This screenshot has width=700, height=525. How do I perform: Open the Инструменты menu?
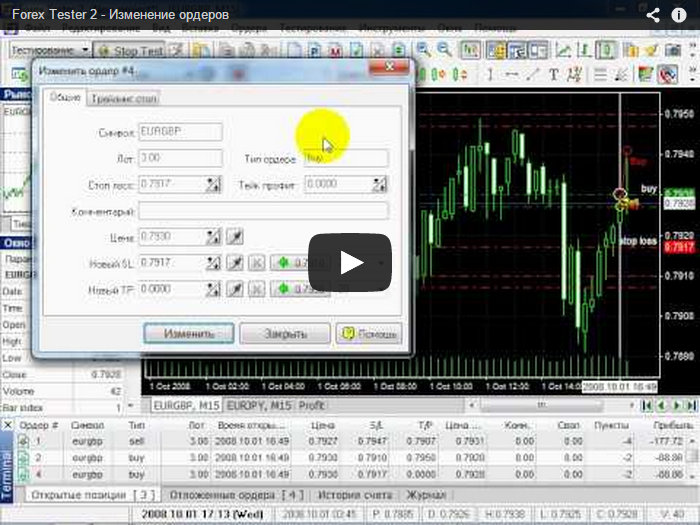(x=392, y=29)
